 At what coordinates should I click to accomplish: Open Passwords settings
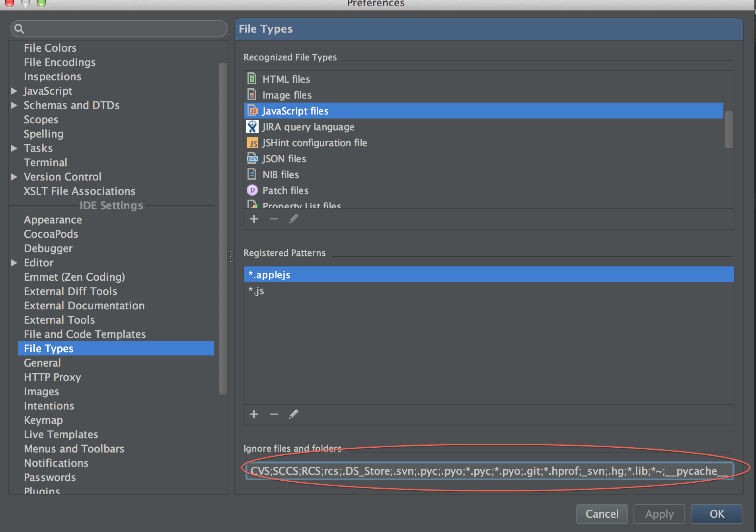pyautogui.click(x=50, y=478)
